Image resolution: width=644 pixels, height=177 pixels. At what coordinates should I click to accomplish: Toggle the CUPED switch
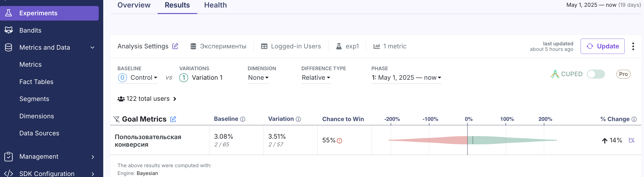point(596,74)
